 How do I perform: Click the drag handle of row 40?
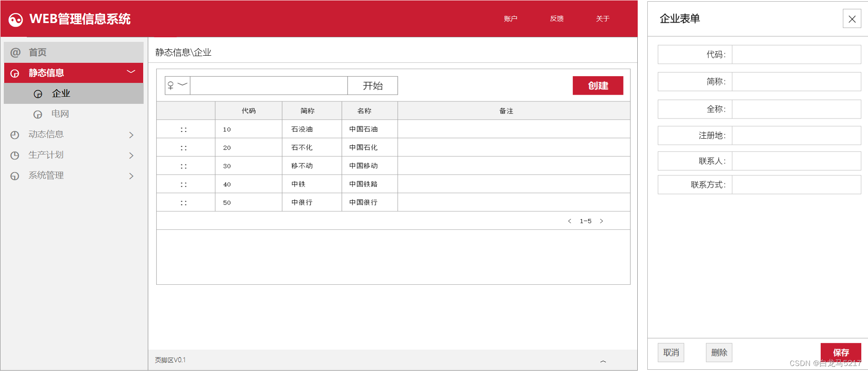183,185
